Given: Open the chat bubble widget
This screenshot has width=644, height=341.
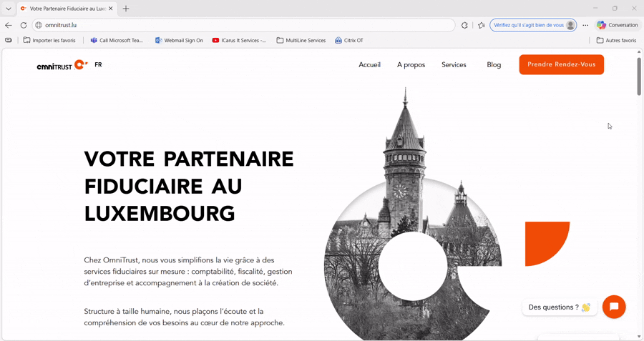Looking at the screenshot, I should [x=613, y=307].
